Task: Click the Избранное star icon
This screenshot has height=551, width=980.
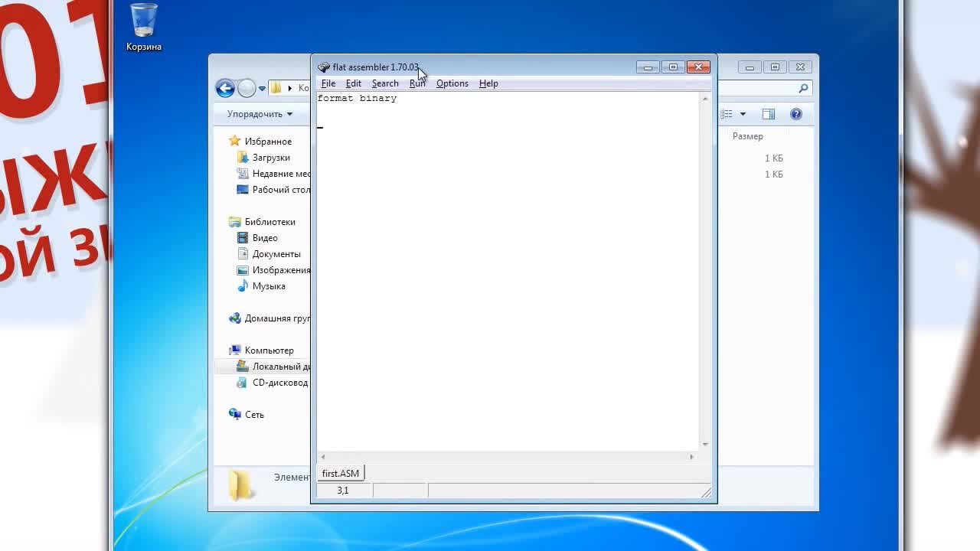Action: click(235, 141)
